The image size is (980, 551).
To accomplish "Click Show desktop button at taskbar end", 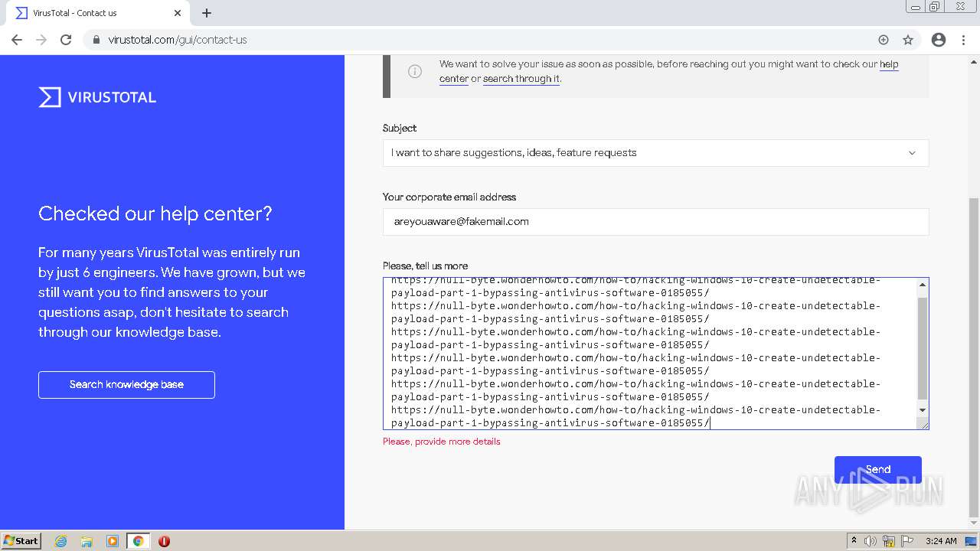I will (971, 541).
